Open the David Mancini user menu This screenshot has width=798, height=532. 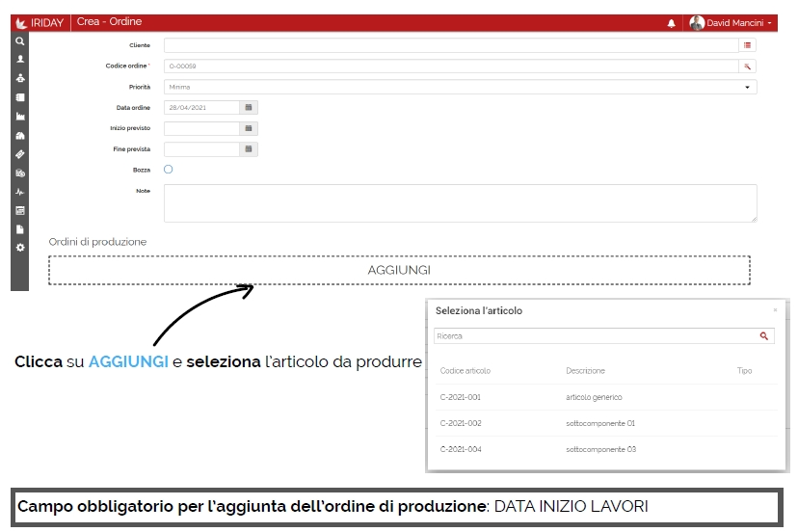tap(731, 23)
